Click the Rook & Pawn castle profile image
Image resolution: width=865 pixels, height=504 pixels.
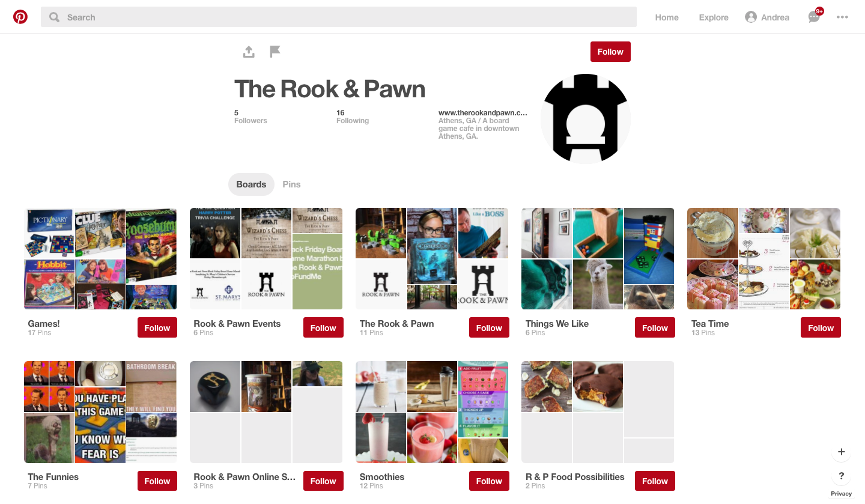pyautogui.click(x=586, y=118)
